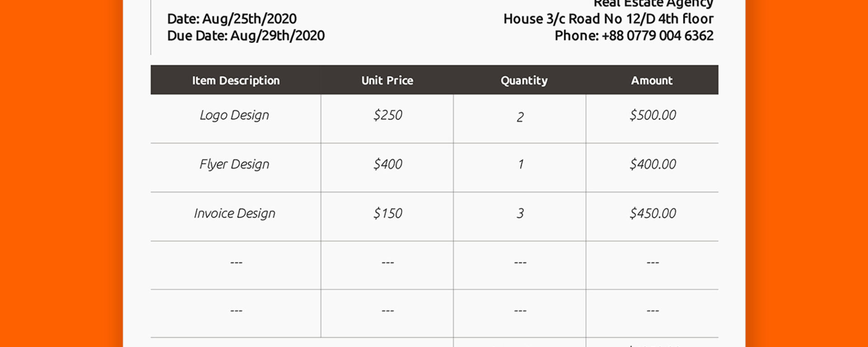Viewport: 868px width, 347px height.
Task: Click the Quantity column header
Action: click(524, 80)
